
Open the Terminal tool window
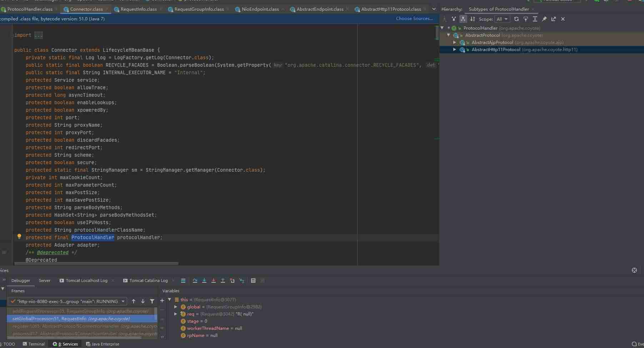[x=34, y=344]
